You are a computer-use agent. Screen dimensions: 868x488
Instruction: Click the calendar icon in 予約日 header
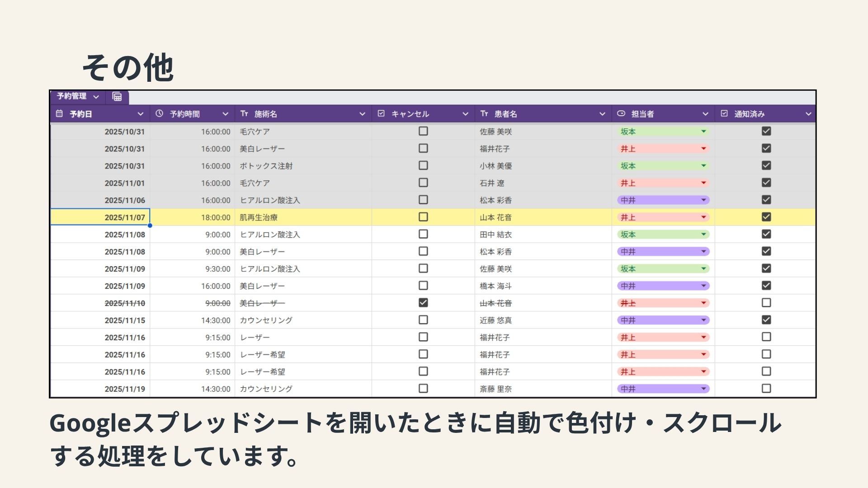pyautogui.click(x=59, y=113)
